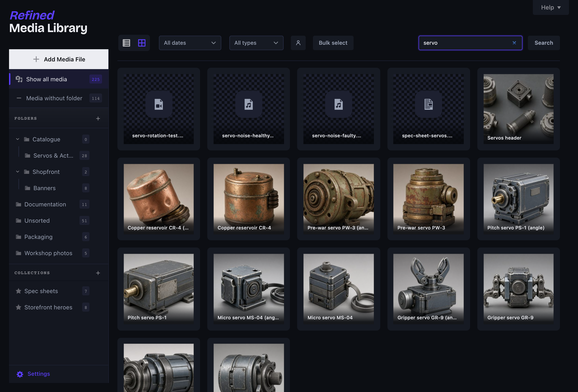The width and height of the screenshot is (578, 392).
Task: Open Micro servo MS-04 thumbnail
Action: pyautogui.click(x=338, y=289)
